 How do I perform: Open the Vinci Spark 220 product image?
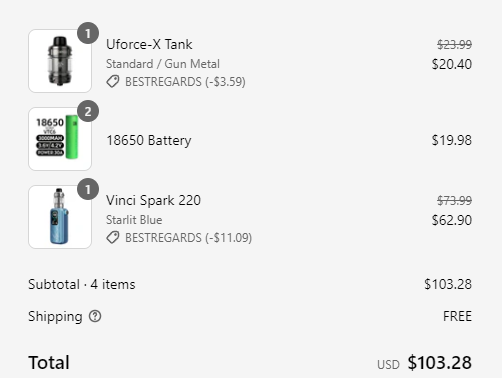[x=60, y=217]
